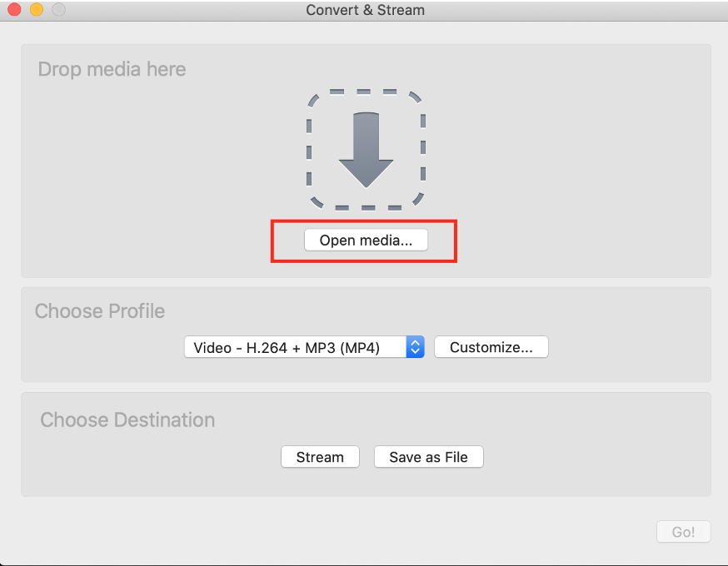
Task: Click the Drop media here heading
Action: pyautogui.click(x=112, y=69)
